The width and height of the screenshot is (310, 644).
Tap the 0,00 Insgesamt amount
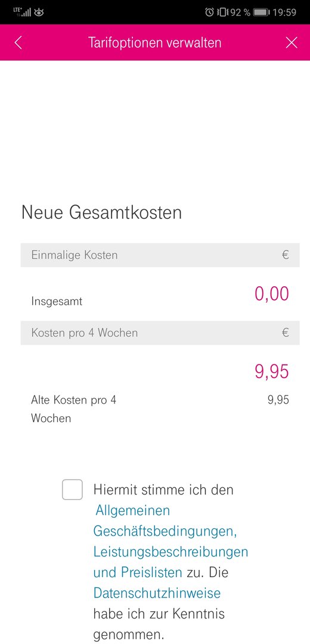272,294
